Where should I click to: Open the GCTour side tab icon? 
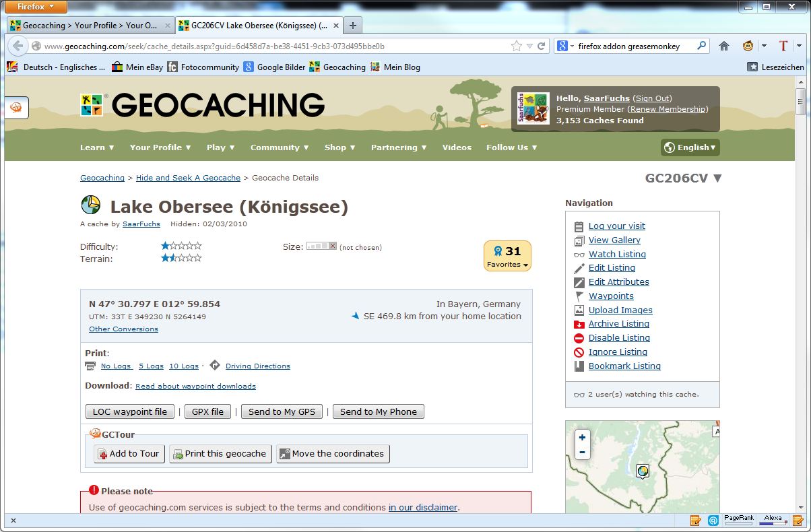pyautogui.click(x=16, y=108)
